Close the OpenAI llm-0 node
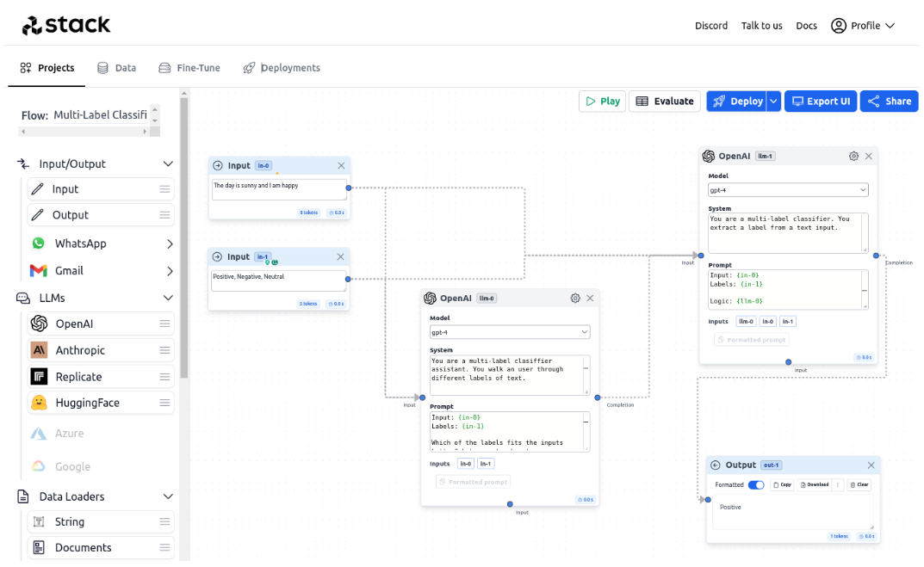 (590, 299)
